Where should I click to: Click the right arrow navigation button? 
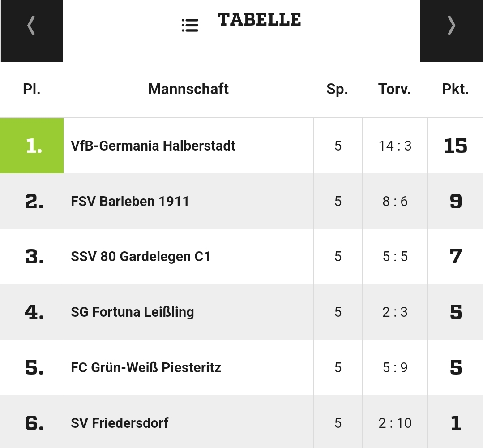click(452, 31)
